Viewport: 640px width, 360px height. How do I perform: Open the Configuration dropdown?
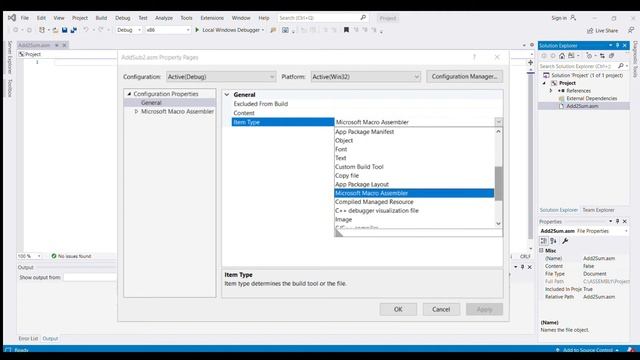pyautogui.click(x=221, y=77)
